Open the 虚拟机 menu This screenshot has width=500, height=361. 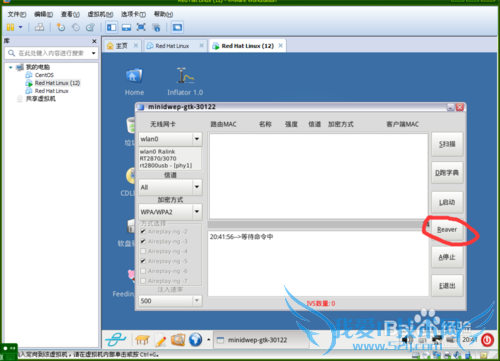[x=100, y=14]
